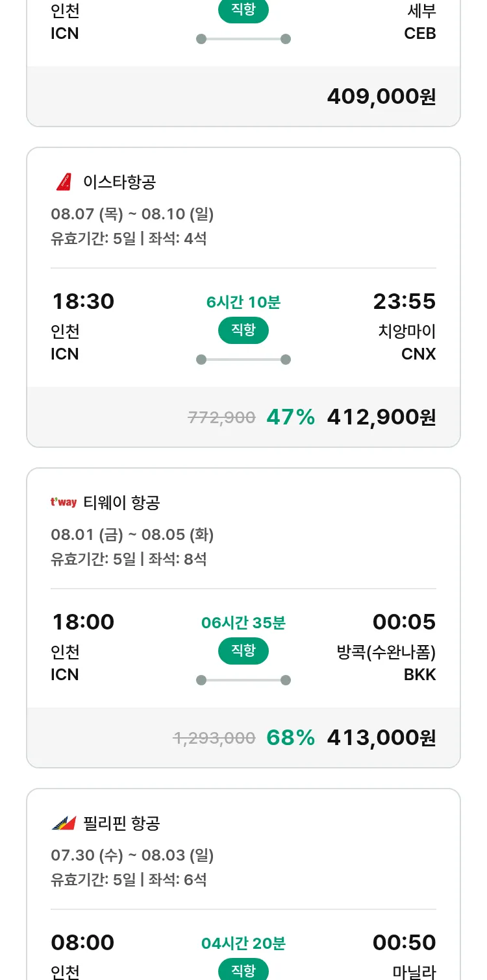Viewport: 487px width, 980px height.
Task: Click the 6시간 10분 flight duration
Action: pyautogui.click(x=243, y=302)
